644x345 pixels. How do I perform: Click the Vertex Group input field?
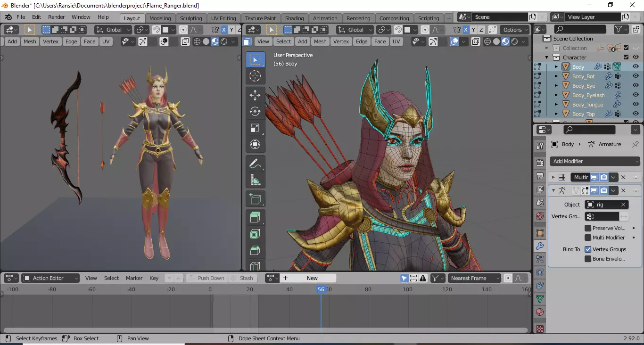pyautogui.click(x=602, y=216)
